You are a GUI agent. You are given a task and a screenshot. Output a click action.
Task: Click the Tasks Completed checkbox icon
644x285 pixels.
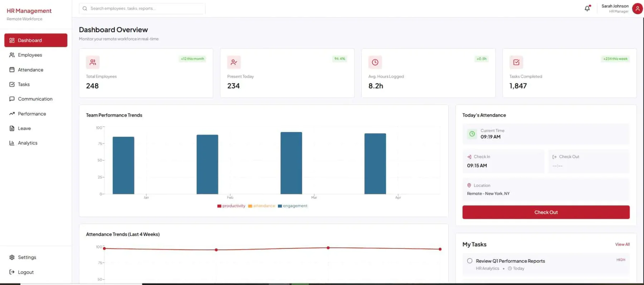pyautogui.click(x=516, y=62)
